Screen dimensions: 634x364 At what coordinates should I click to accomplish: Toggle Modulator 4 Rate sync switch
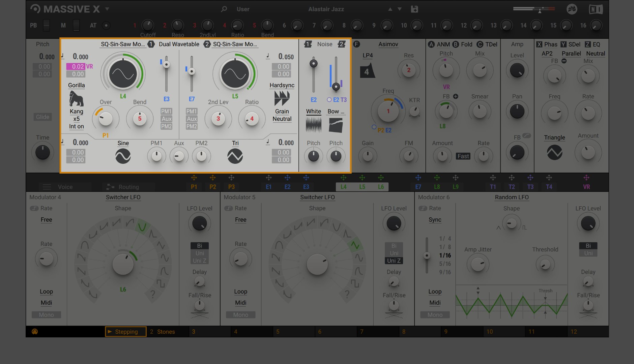34,208
